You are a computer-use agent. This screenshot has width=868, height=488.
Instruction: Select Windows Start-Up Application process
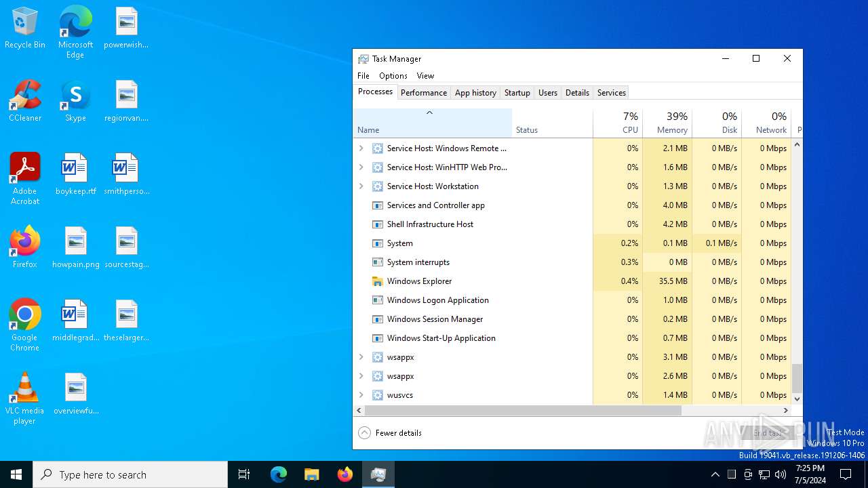(572, 338)
